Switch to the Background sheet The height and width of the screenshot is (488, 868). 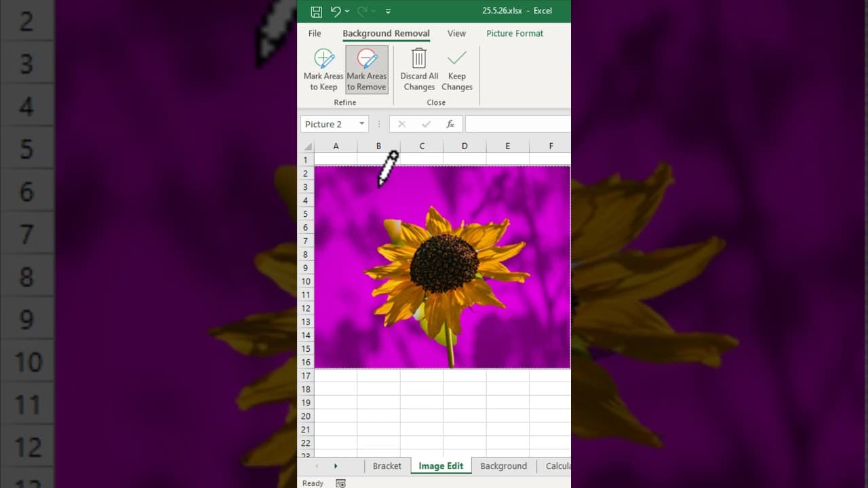pos(503,466)
